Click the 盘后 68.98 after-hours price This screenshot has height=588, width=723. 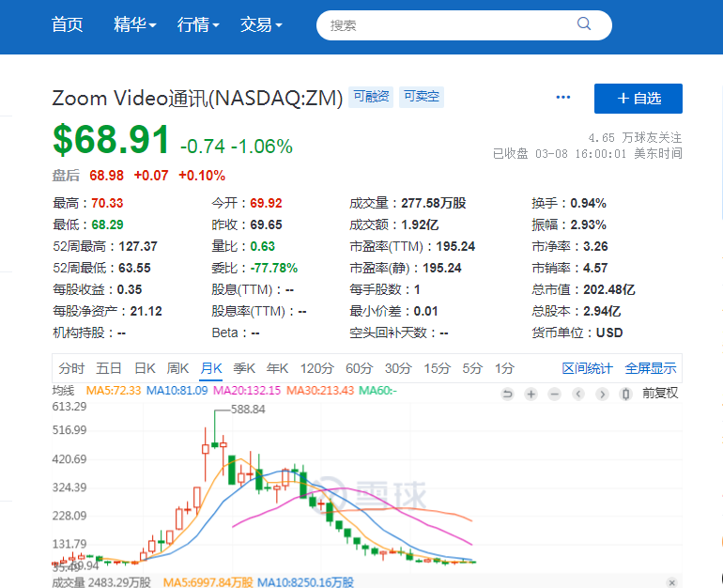click(106, 176)
